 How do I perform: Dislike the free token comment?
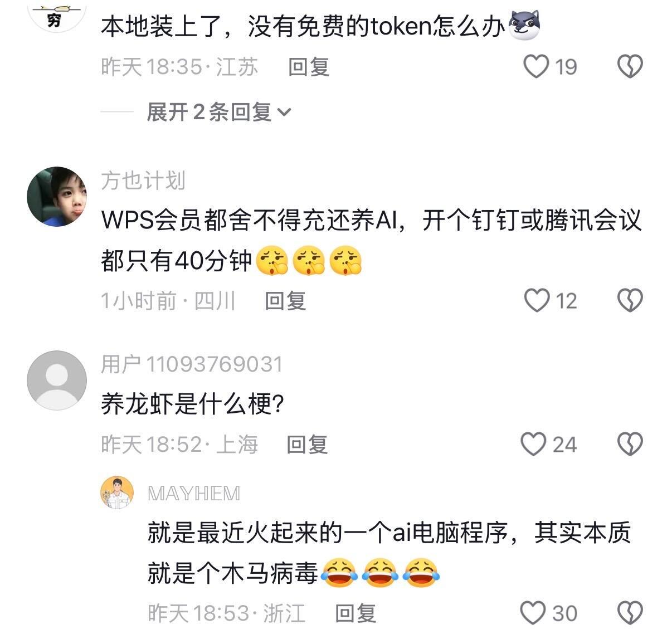click(630, 66)
